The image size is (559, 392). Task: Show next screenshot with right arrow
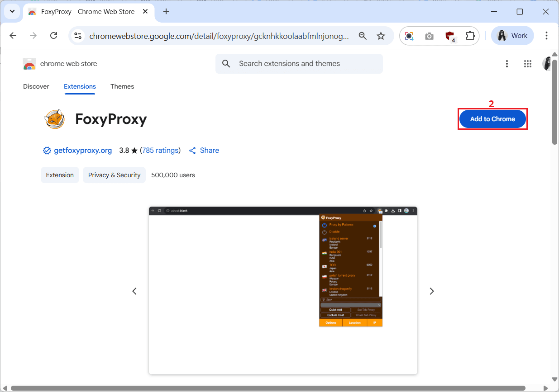pos(431,291)
